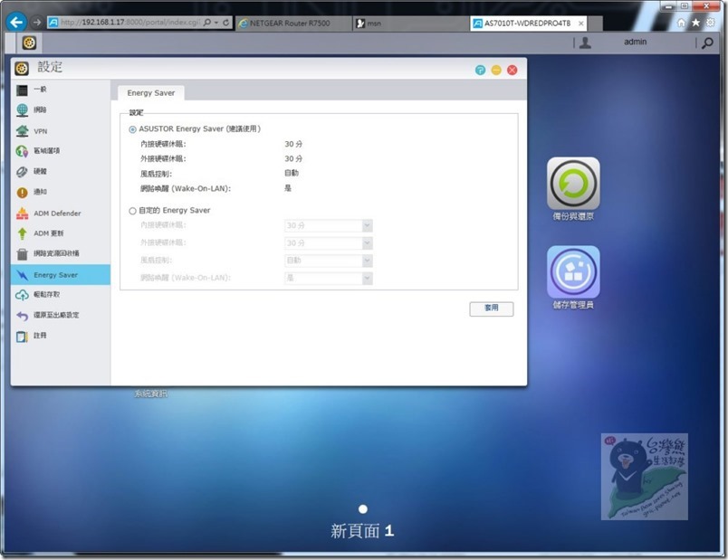The height and width of the screenshot is (560, 728).
Task: Go back with the browser back arrow
Action: 16,22
